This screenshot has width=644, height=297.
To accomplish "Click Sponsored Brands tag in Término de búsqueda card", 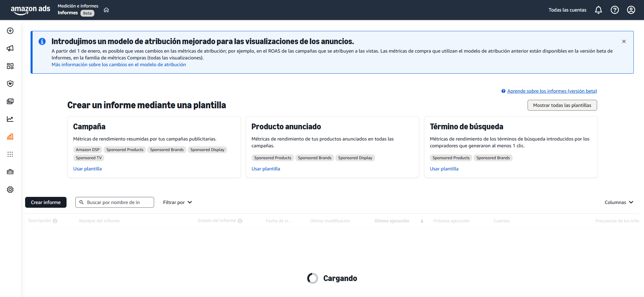I will tap(493, 158).
